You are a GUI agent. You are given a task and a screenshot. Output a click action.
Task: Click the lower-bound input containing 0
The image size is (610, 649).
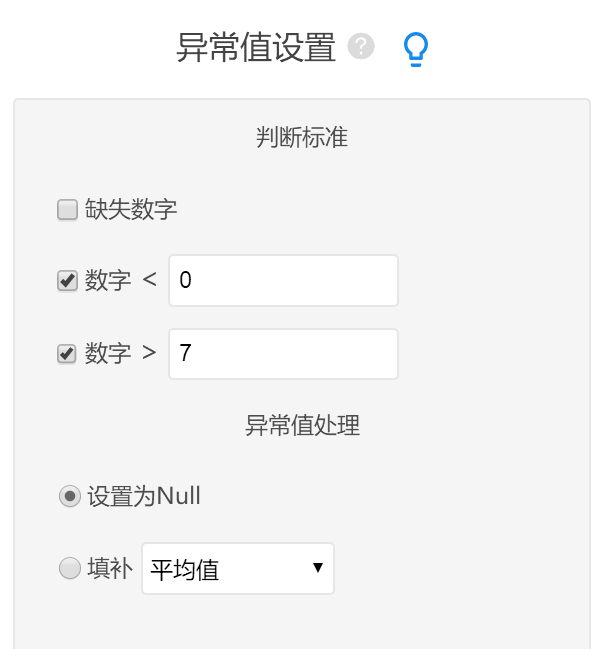click(283, 281)
